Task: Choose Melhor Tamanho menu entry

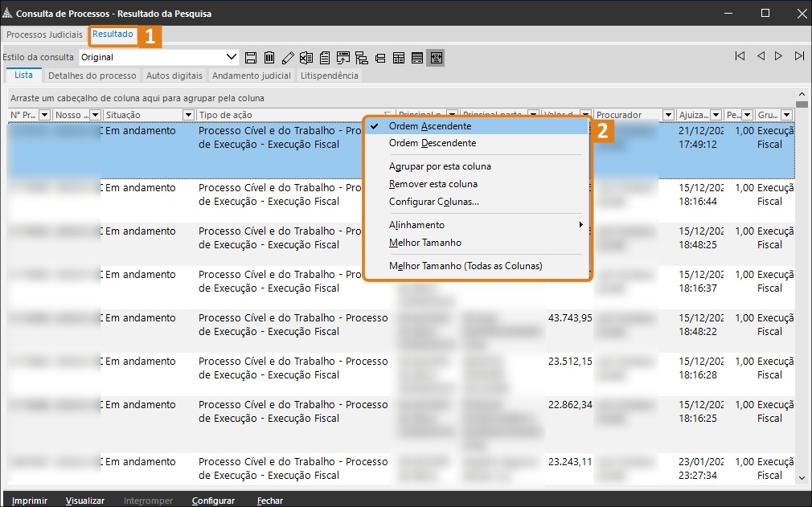Action: click(x=477, y=243)
